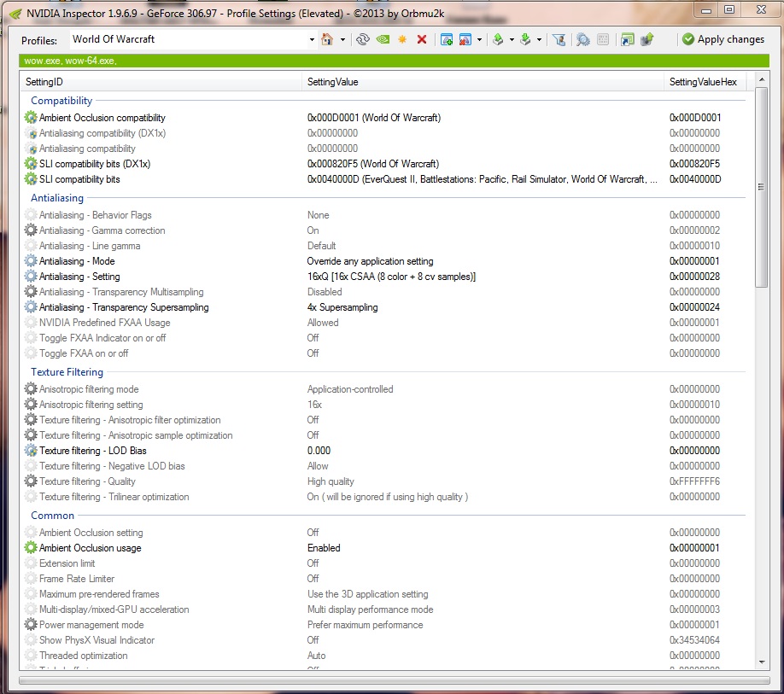Viewport: 784px width, 694px height.
Task: Select the 'Prefer maximum performance' value
Action: [x=365, y=625]
